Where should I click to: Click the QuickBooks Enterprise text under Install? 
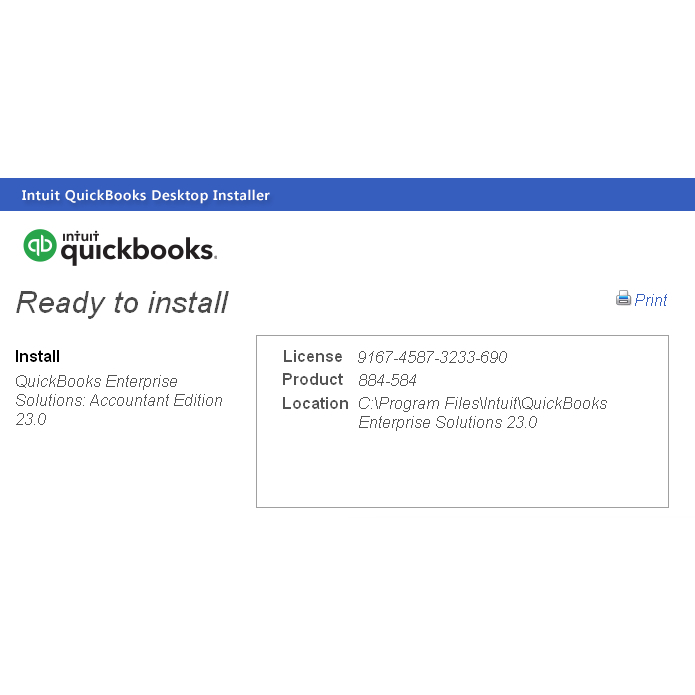(96, 381)
